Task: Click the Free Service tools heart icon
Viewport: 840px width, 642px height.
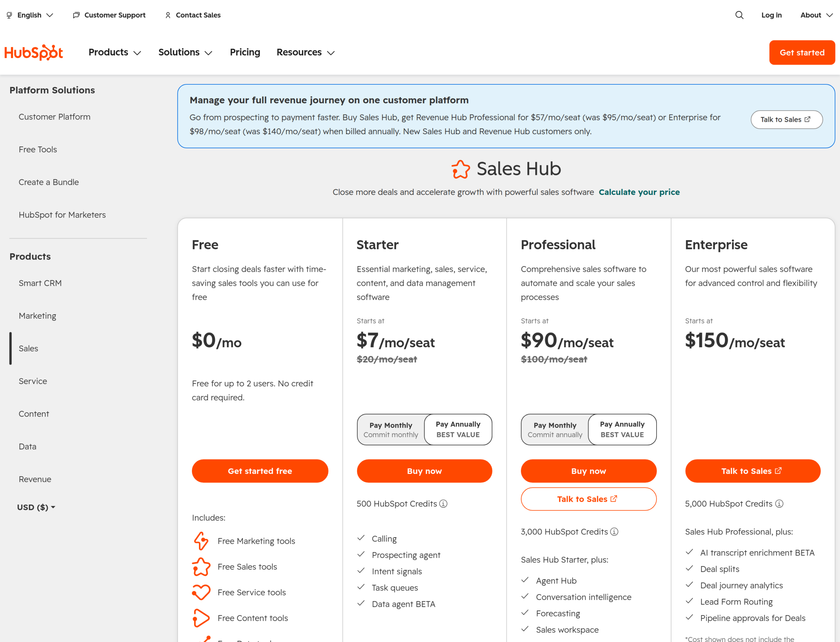Action: (x=201, y=592)
